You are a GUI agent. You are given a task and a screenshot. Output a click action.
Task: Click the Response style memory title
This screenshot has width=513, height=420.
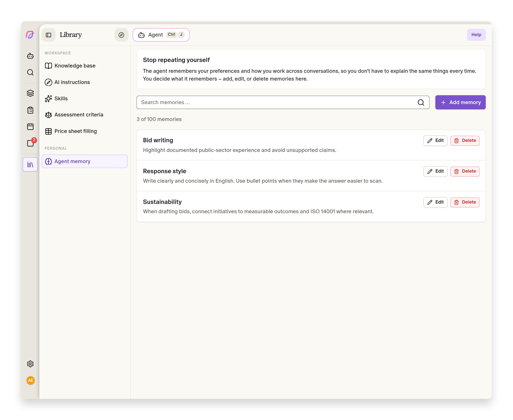tap(164, 171)
